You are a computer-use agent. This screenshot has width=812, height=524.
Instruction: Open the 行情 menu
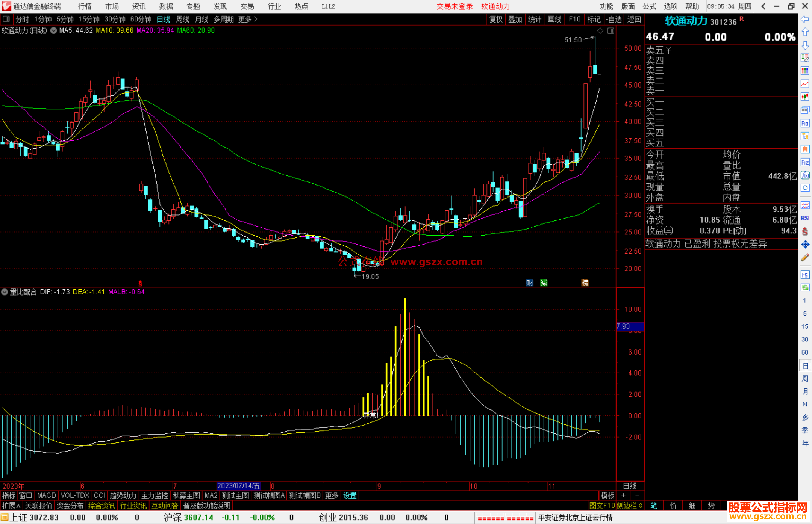click(85, 6)
